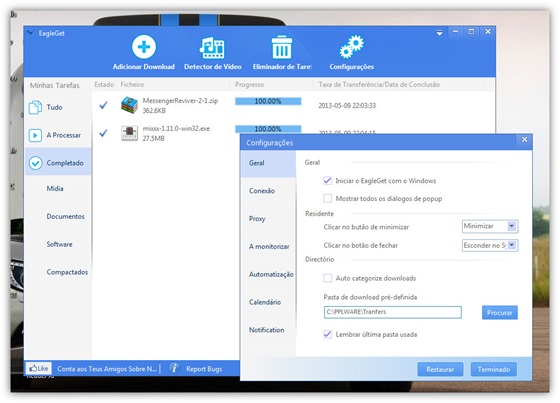Enable Auto categorize downloads checkbox

point(327,278)
